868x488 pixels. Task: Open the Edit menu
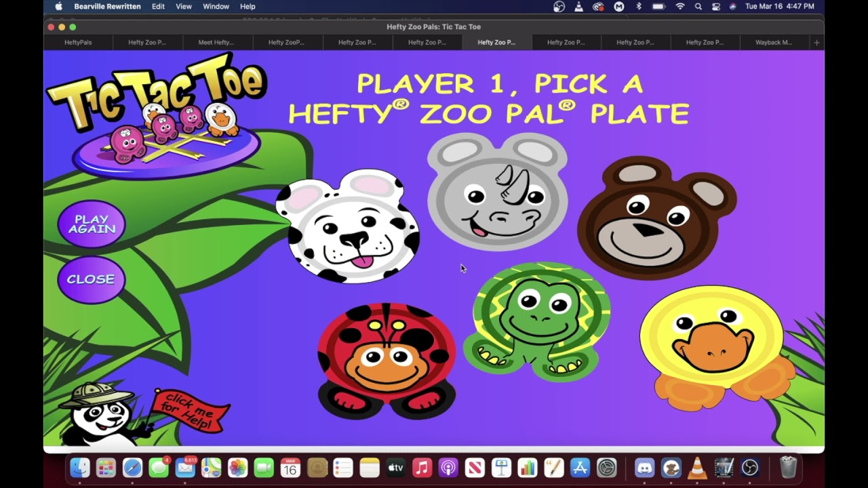tap(158, 6)
